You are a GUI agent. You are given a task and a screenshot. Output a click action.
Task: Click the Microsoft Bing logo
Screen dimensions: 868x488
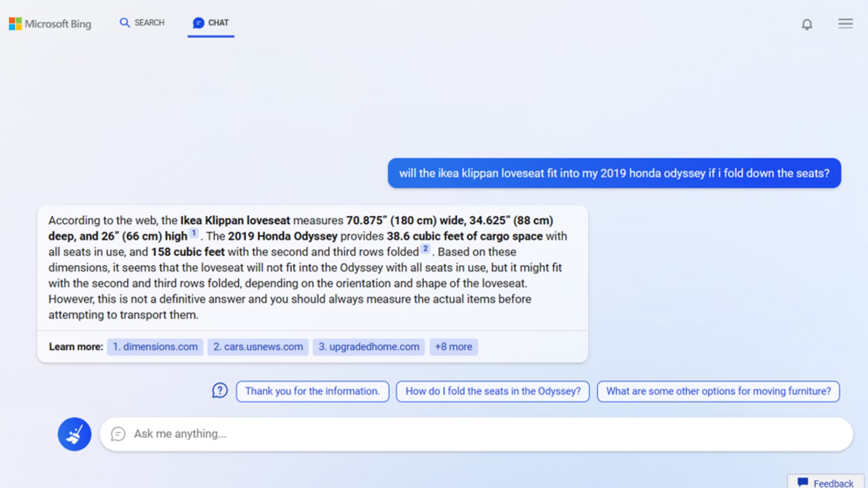coord(50,23)
